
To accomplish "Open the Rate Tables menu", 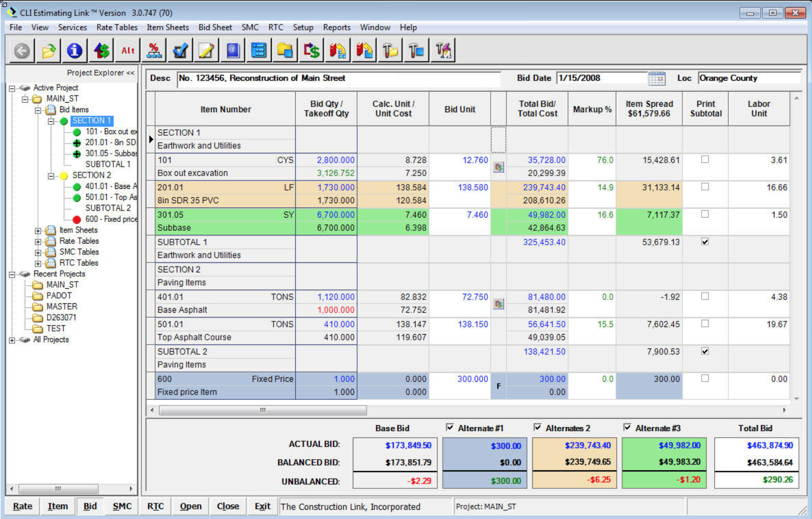I will click(x=117, y=28).
